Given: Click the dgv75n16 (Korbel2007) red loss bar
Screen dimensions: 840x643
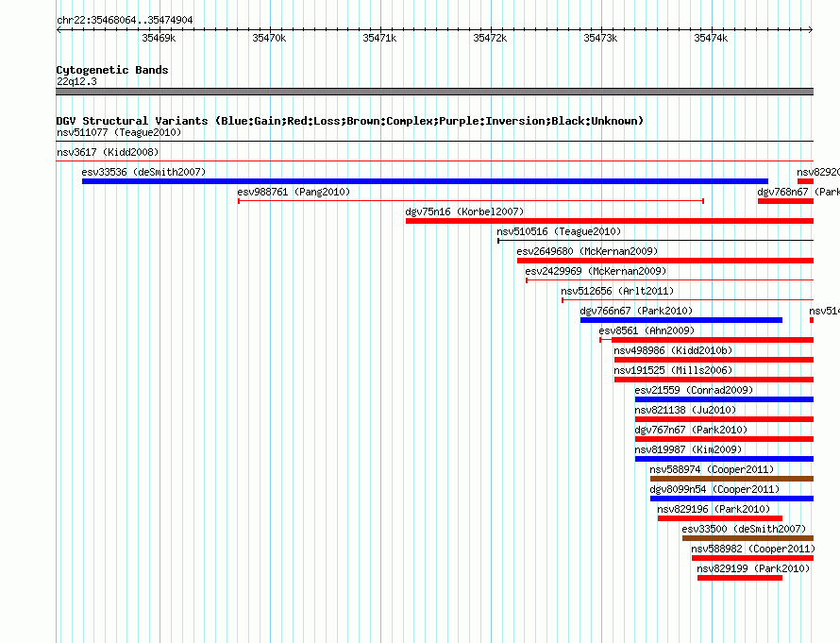Looking at the screenshot, I should [610, 221].
